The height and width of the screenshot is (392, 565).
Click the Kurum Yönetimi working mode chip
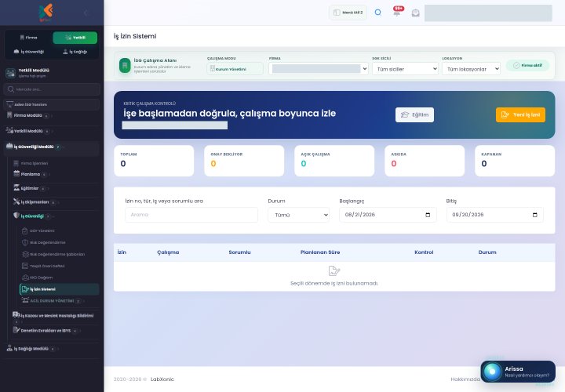coord(235,69)
